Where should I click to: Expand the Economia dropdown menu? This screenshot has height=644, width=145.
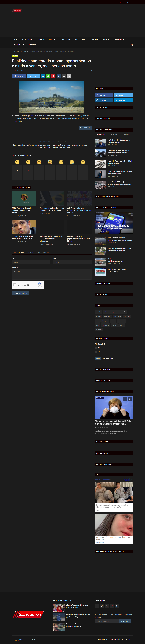(x=95, y=40)
